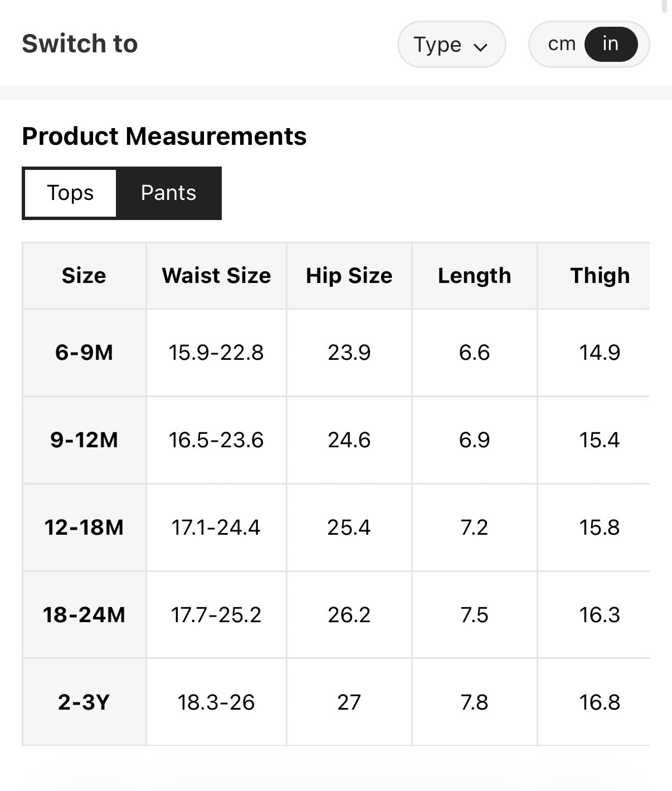Viewport: 672px width, 791px height.
Task: Select the 12-18M size row
Action: [84, 528]
